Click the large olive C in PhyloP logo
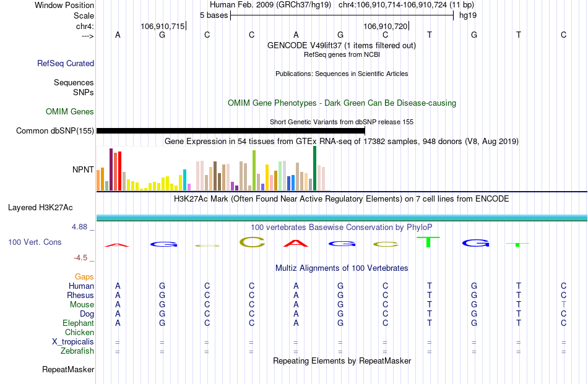This screenshot has width=588, height=384. point(252,242)
